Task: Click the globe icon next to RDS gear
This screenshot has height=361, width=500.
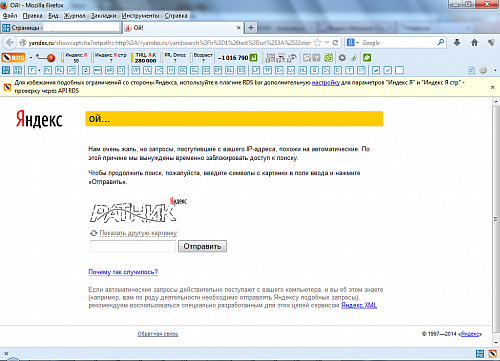Action: (x=353, y=58)
